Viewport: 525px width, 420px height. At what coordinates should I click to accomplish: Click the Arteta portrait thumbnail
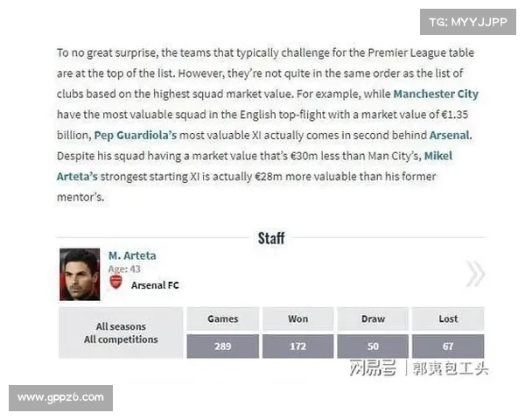[80, 274]
